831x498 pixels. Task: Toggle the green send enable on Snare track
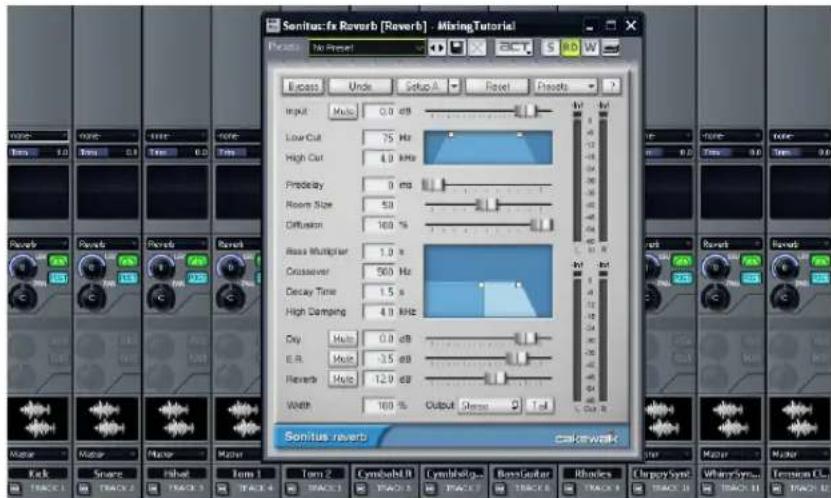point(127,261)
